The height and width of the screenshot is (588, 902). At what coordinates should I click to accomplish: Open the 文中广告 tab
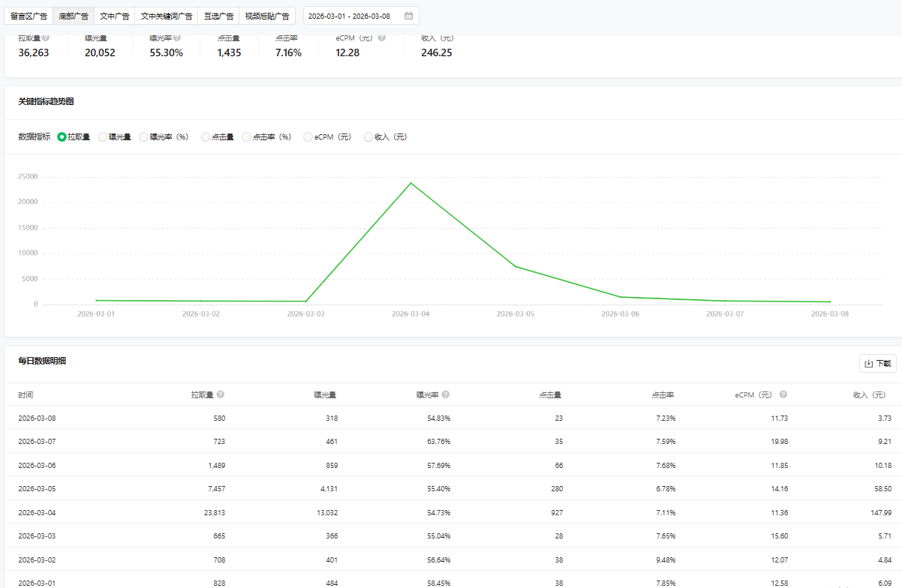[114, 16]
